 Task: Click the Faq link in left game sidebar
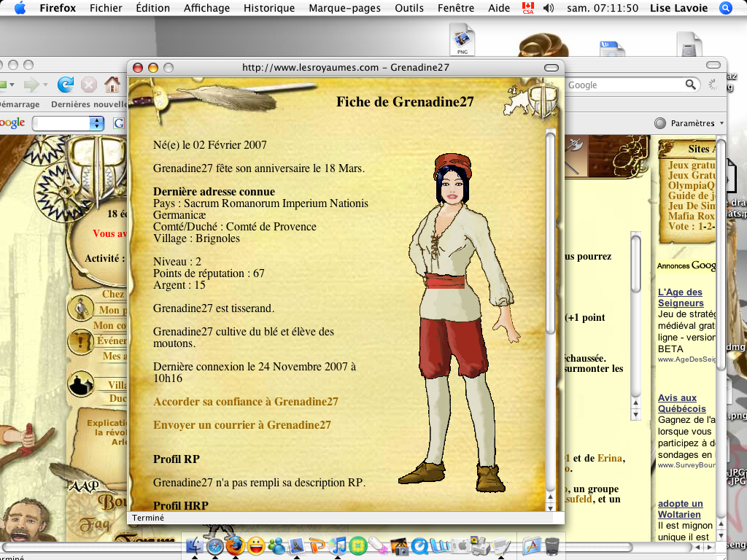(x=94, y=525)
